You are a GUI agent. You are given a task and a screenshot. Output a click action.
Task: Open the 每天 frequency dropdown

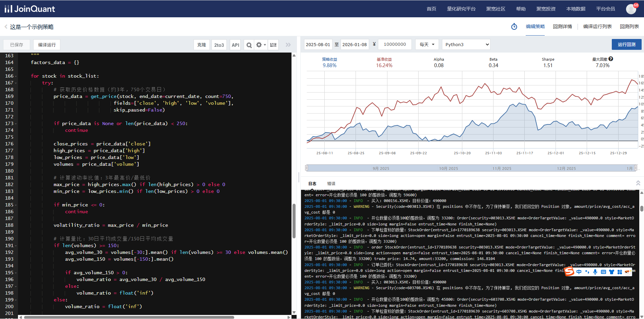(427, 44)
